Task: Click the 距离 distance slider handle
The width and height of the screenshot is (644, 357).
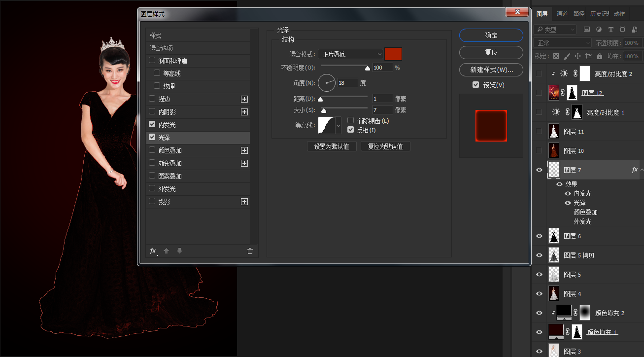Action: coord(320,100)
